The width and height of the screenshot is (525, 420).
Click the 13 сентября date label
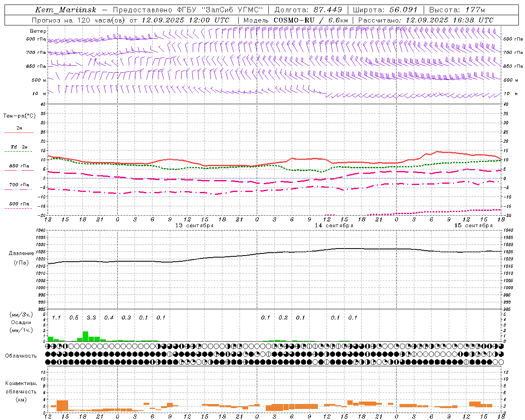pos(194,225)
